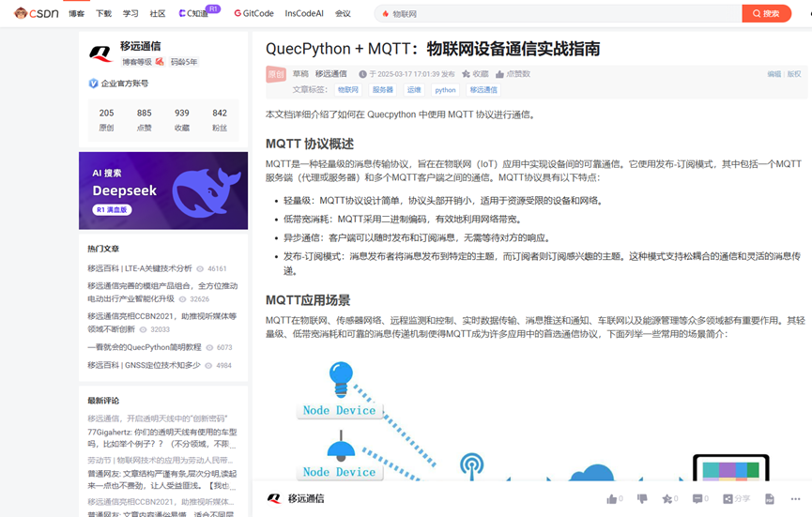This screenshot has height=517, width=812.
Task: Select the 服务器 article tag
Action: coord(383,90)
